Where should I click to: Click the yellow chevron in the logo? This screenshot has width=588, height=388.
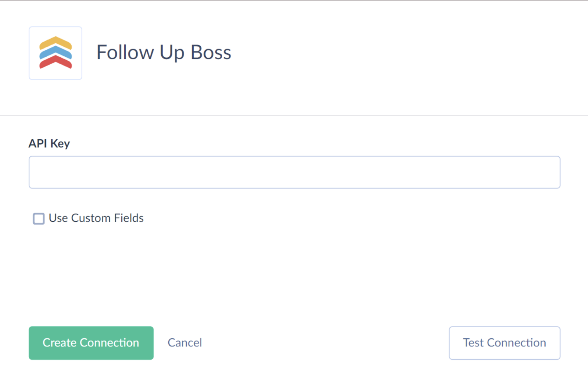[55, 42]
